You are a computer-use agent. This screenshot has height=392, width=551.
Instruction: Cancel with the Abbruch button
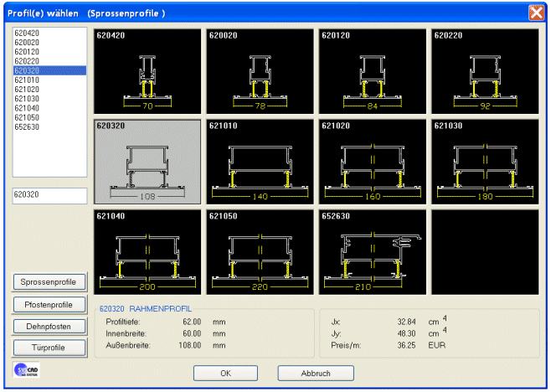(x=316, y=374)
